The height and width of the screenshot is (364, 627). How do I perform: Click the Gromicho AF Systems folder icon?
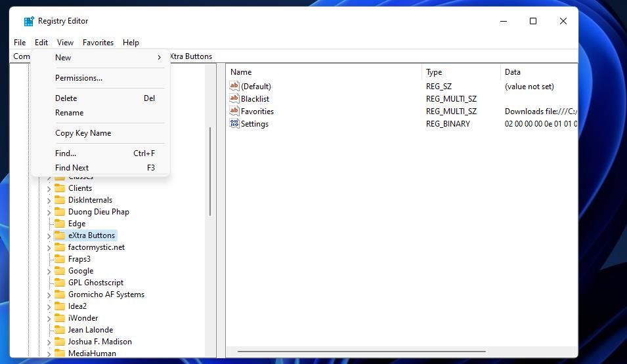pos(60,294)
